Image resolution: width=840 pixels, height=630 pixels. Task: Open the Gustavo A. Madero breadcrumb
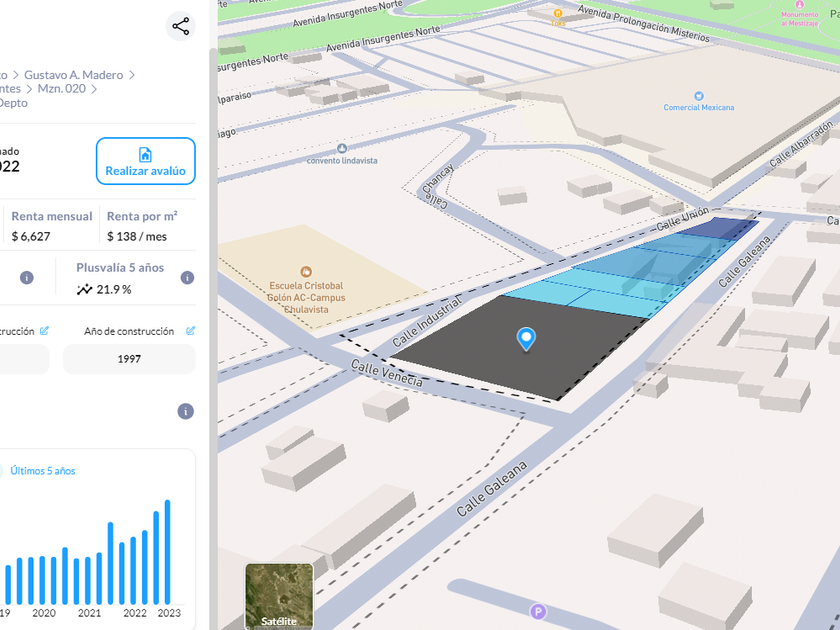point(73,75)
